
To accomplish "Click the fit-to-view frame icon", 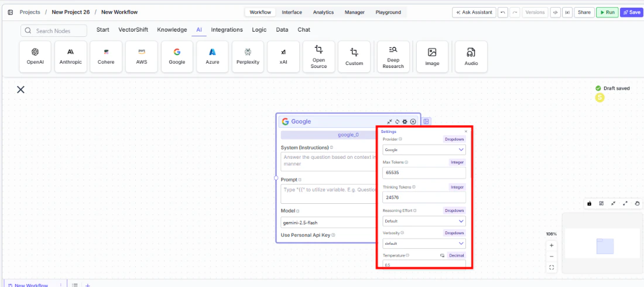I will coord(551,267).
